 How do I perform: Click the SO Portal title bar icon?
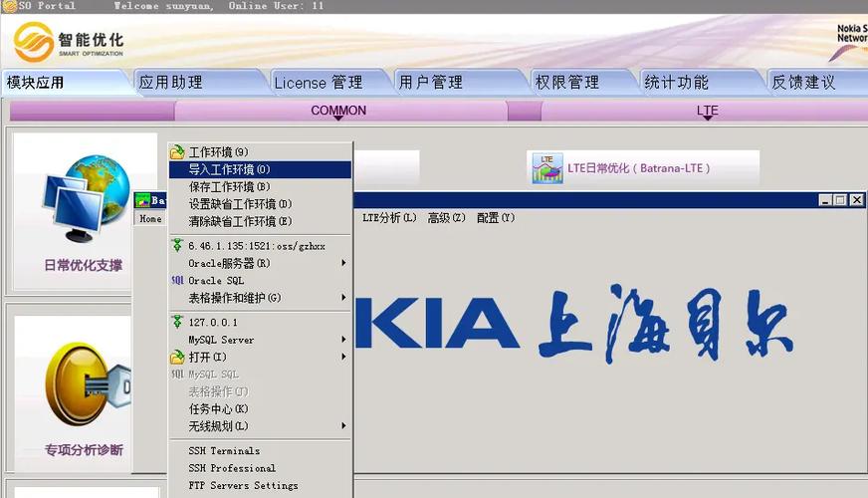[x=9, y=6]
